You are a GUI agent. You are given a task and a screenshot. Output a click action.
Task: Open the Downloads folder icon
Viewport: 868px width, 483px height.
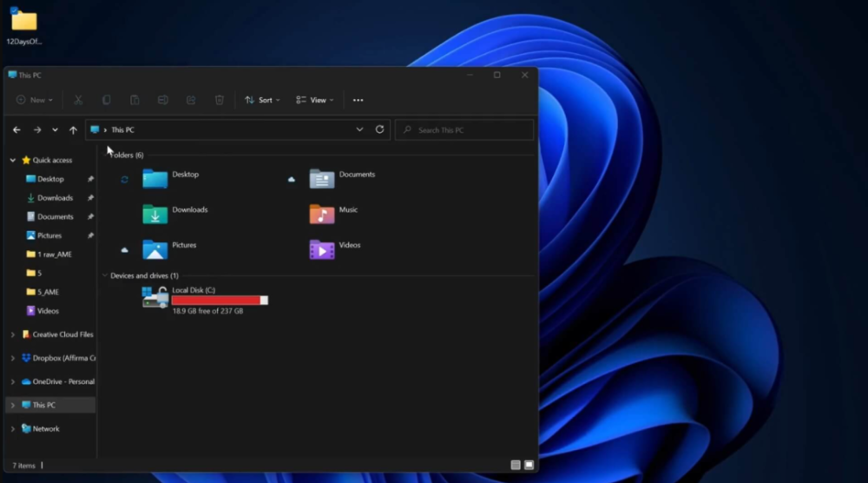155,214
